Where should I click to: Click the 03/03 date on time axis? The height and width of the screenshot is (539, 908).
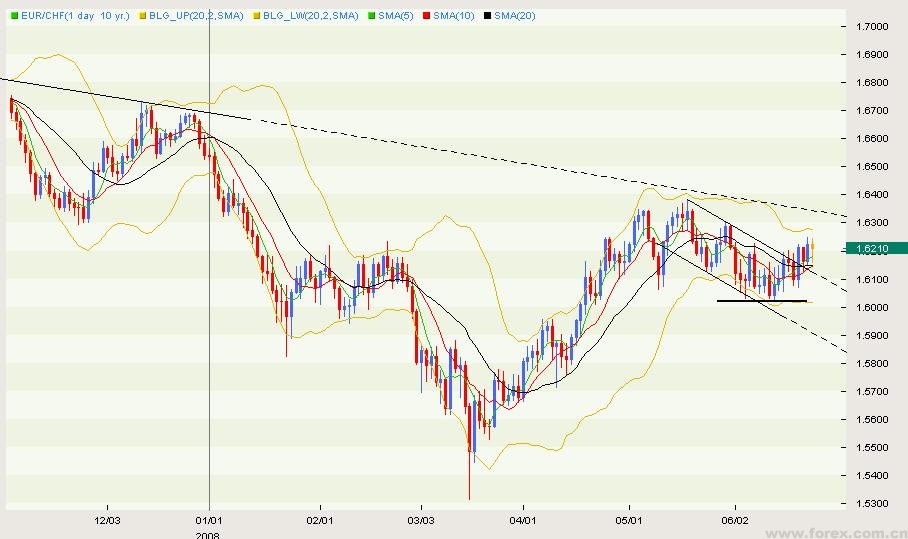click(422, 521)
